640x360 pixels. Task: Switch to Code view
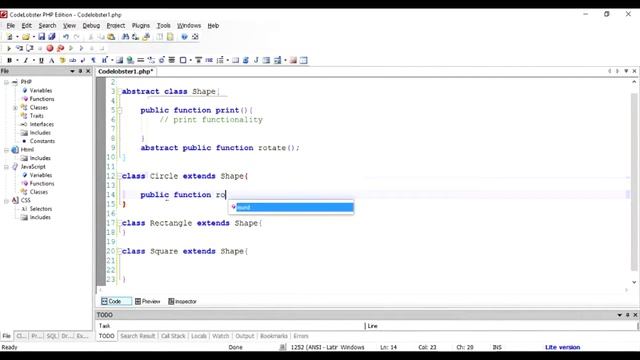click(116, 301)
